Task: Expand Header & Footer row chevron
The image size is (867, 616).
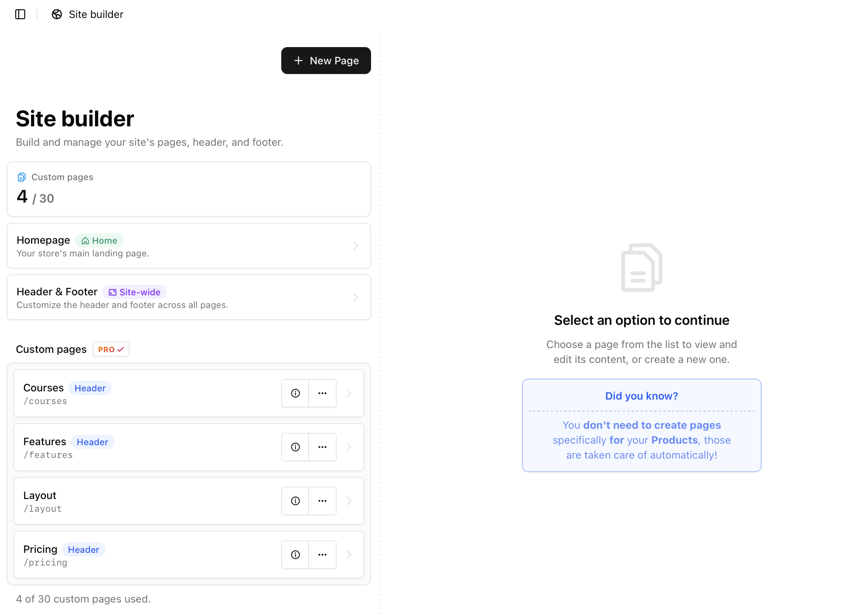Action: click(x=355, y=298)
